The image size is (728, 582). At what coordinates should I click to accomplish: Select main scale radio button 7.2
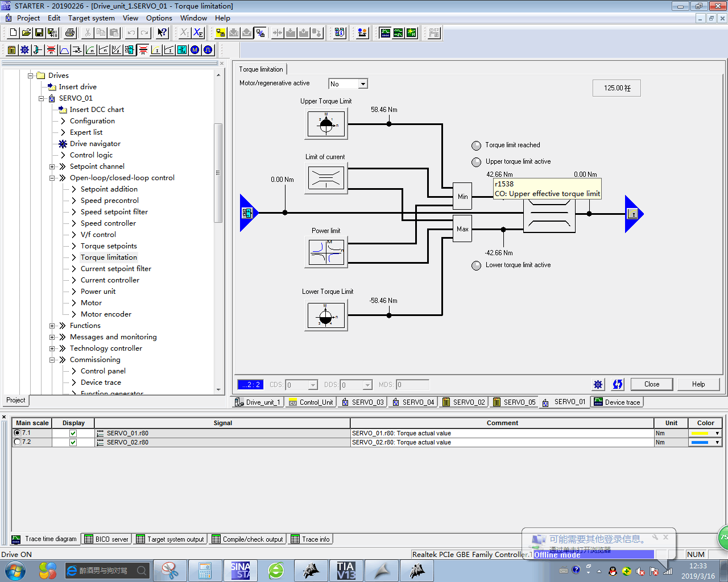[17, 442]
